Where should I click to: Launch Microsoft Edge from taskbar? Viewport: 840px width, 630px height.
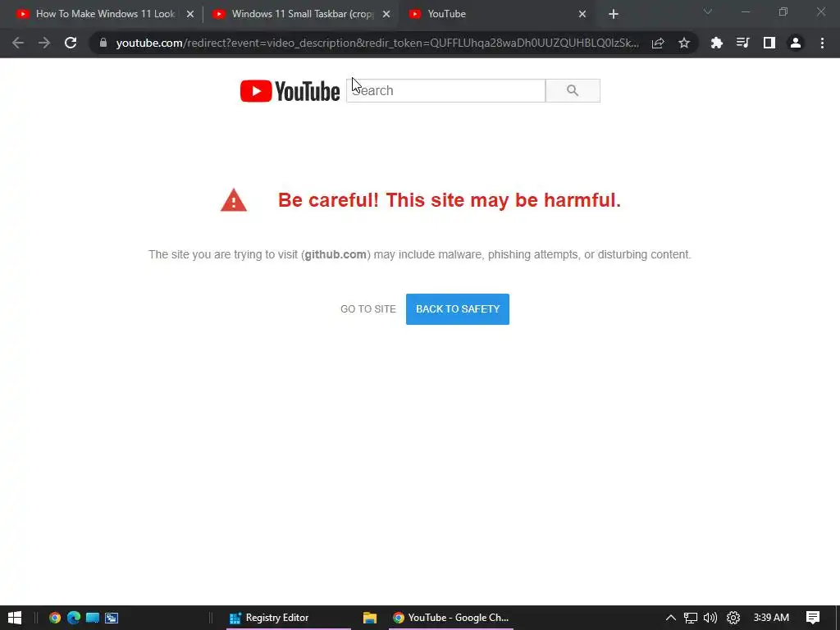pyautogui.click(x=74, y=618)
